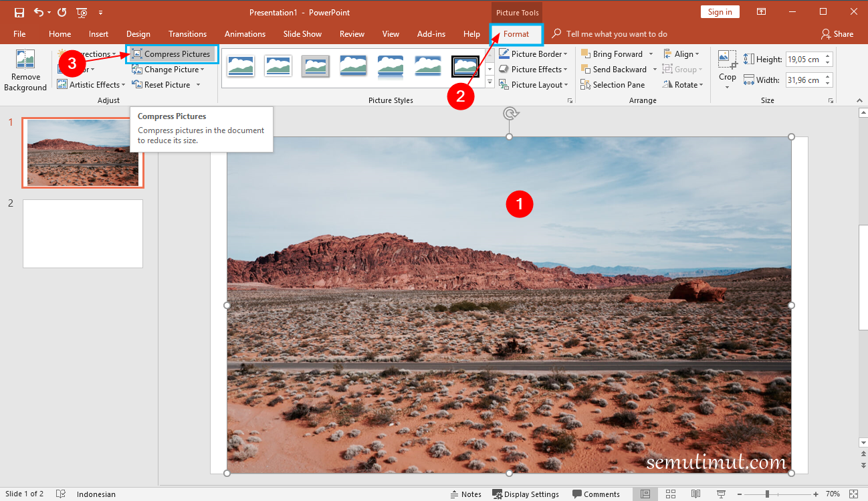Open the Picture Border dropdown
Screen dimensions: 868x501
pyautogui.click(x=533, y=54)
